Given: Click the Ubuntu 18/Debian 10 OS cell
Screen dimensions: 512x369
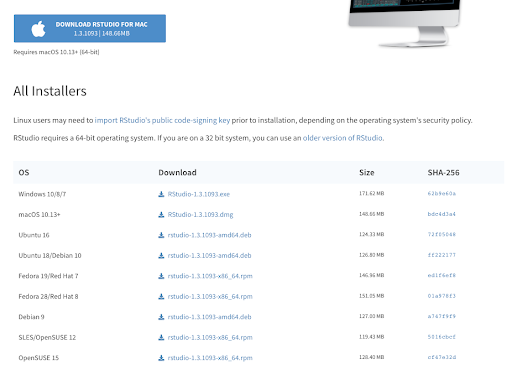Looking at the screenshot, I should pyautogui.click(x=50, y=256).
